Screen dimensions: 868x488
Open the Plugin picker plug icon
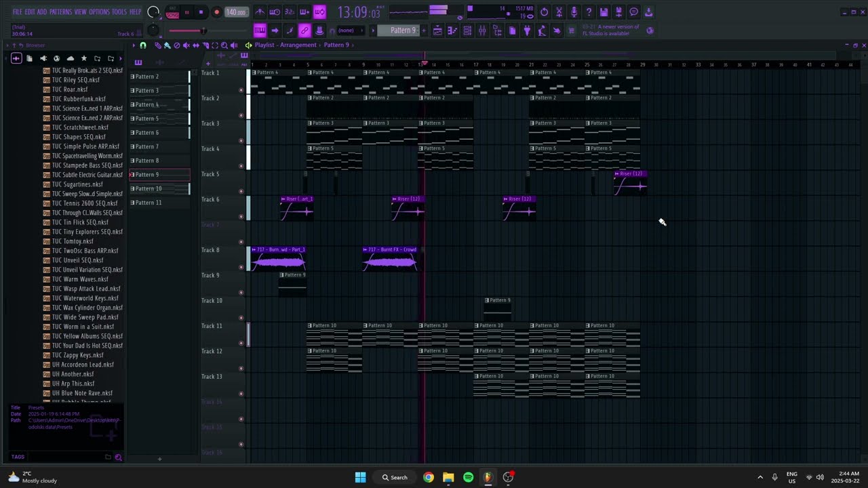click(526, 30)
